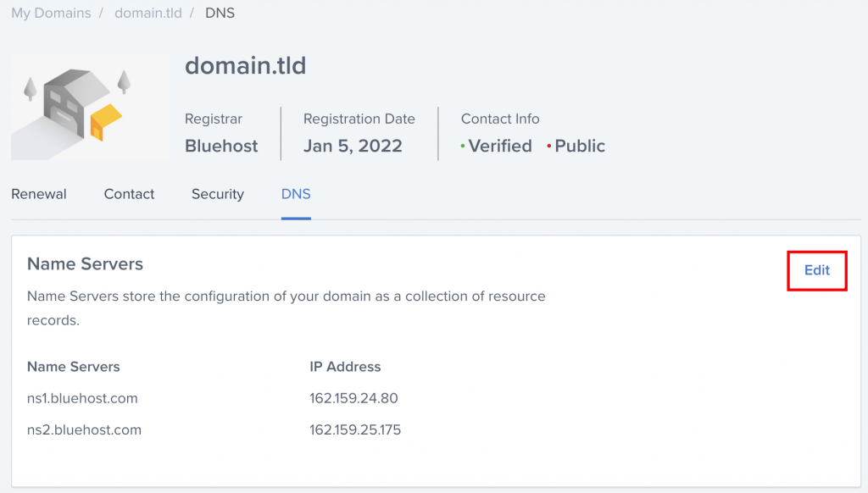
Task: Click the house illustration thumbnail for domain.tld
Action: (x=89, y=106)
